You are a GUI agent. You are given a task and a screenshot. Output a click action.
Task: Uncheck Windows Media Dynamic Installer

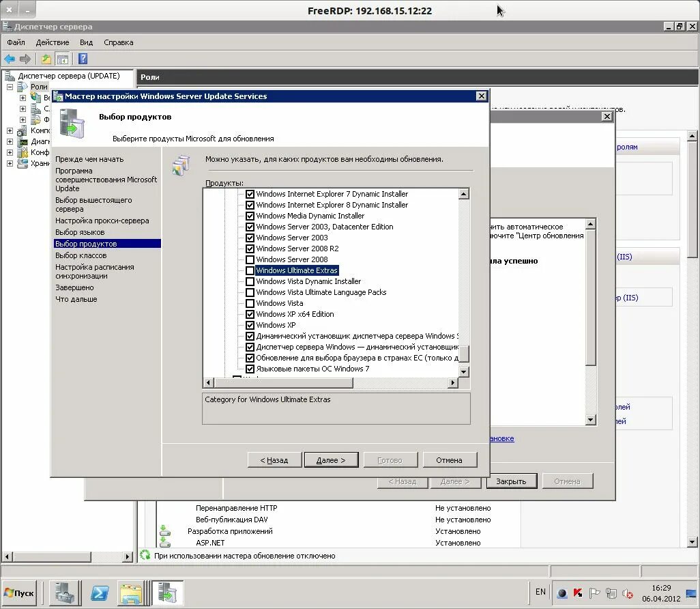point(250,216)
